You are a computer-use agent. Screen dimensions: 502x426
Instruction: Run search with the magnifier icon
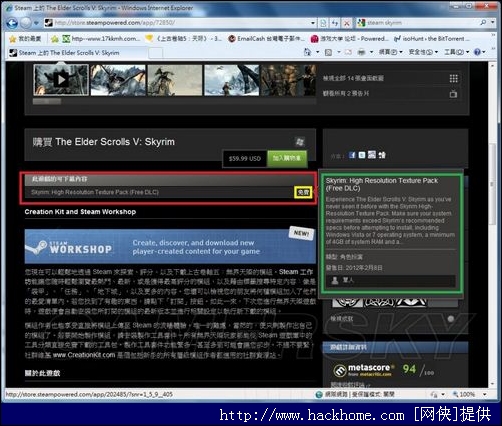pyautogui.click(x=483, y=22)
